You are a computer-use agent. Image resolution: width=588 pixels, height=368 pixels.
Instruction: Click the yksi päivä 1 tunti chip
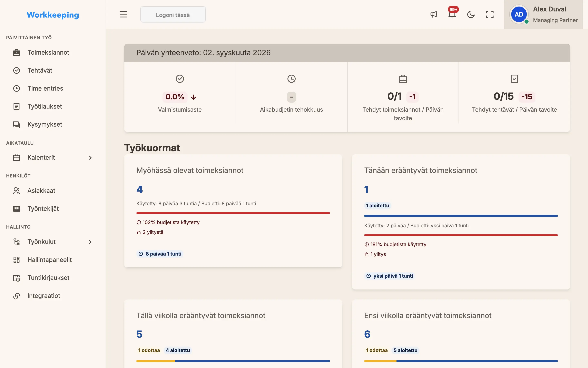(x=390, y=276)
